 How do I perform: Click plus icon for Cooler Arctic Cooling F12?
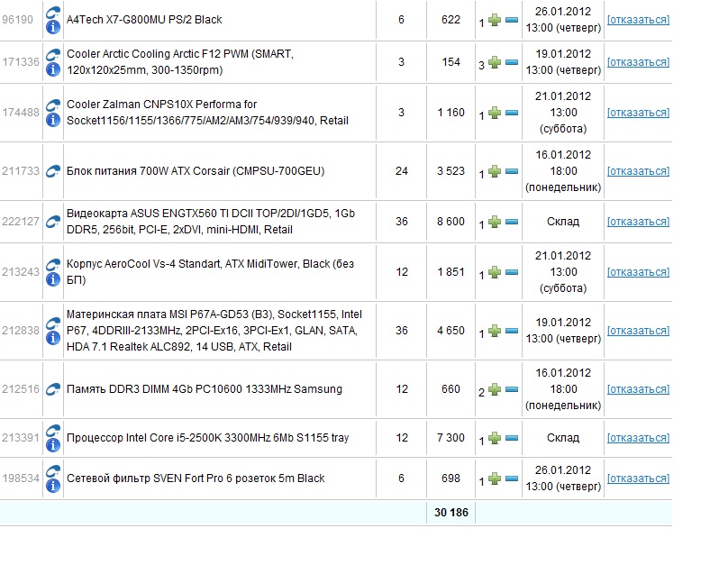(495, 62)
